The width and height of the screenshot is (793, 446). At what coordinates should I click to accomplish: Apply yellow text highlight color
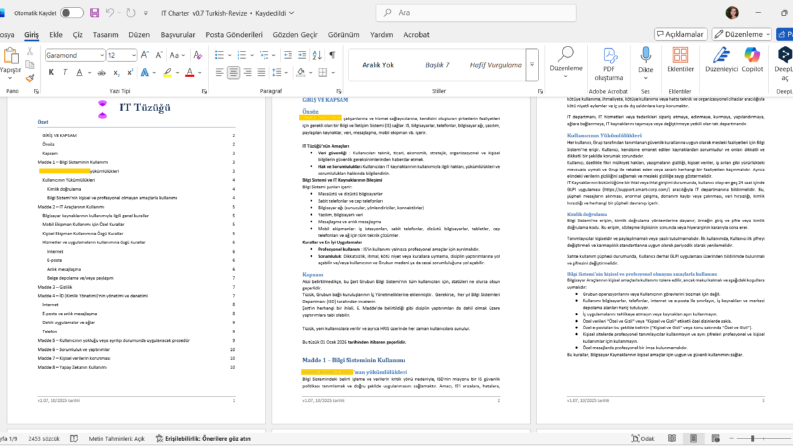[x=167, y=73]
